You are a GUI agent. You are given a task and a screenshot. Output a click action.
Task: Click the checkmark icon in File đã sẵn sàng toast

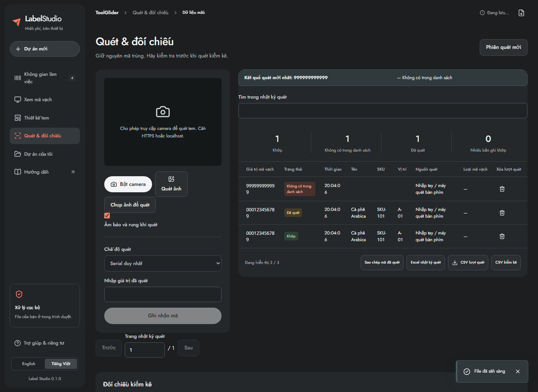pos(467,371)
